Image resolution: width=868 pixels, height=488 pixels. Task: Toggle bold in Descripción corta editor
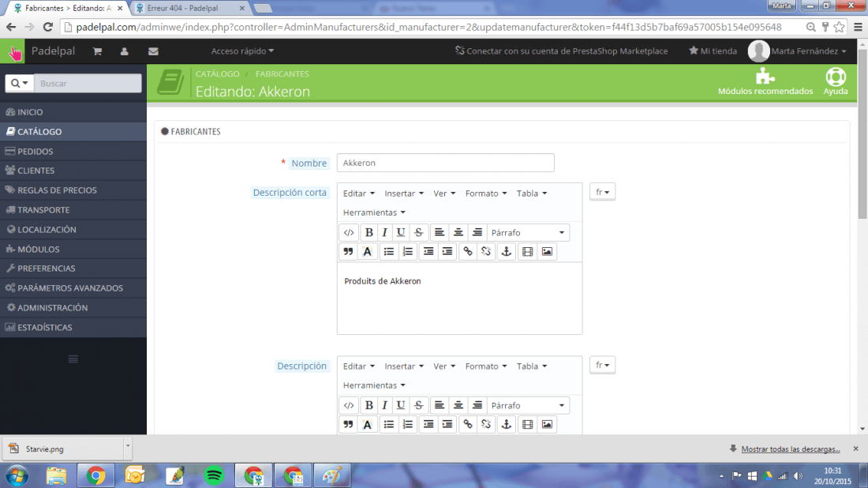(369, 233)
